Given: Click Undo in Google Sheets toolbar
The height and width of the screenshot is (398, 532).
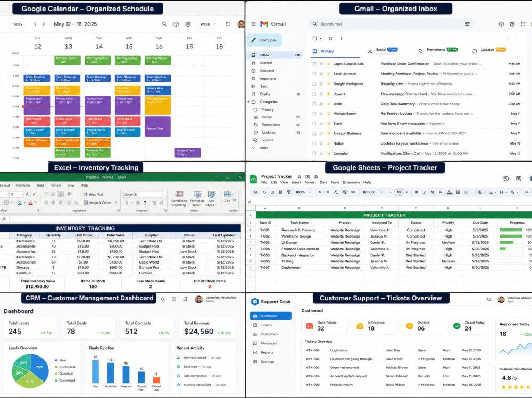Looking at the screenshot, I should point(264,192).
